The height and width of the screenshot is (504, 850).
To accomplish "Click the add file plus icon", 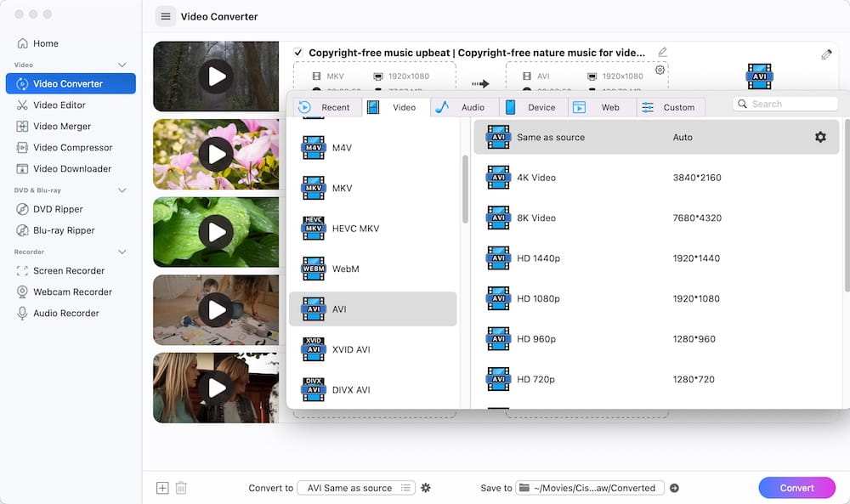I will click(162, 488).
